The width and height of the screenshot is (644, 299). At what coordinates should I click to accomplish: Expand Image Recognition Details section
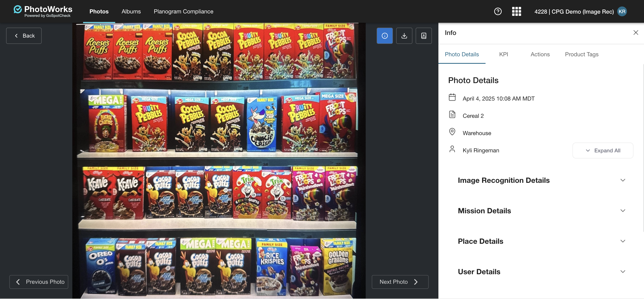(541, 180)
